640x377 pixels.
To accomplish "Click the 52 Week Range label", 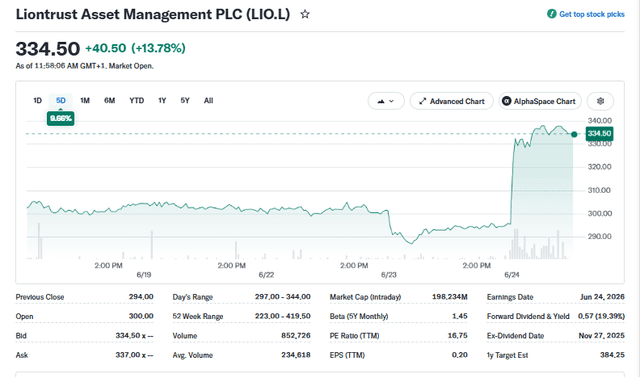I will coord(198,316).
